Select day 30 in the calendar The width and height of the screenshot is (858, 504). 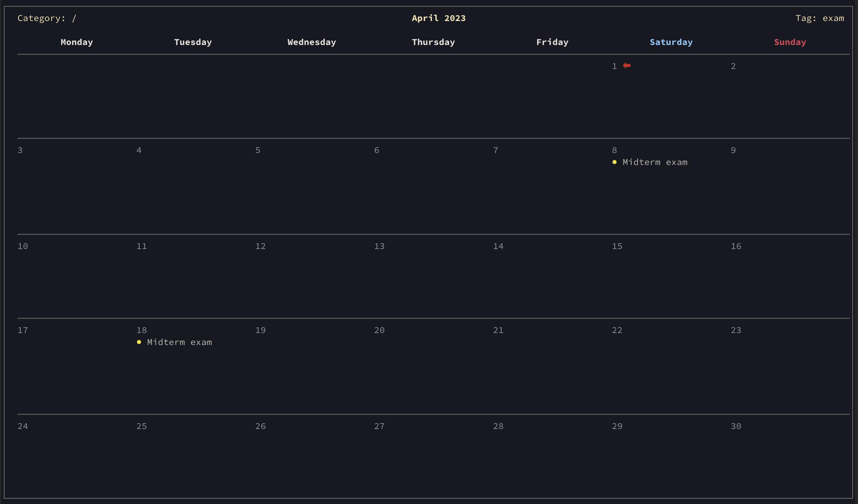pos(736,426)
